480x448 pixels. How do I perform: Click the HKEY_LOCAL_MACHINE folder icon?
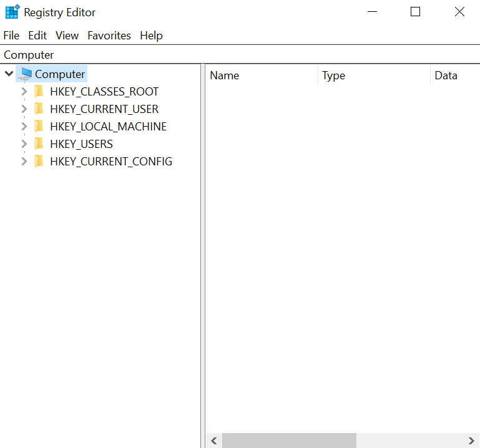(x=39, y=127)
